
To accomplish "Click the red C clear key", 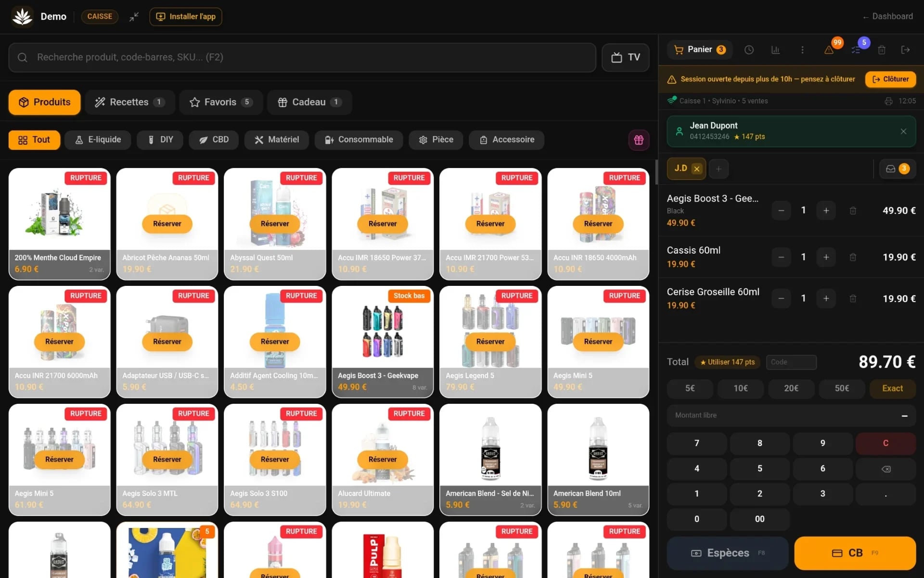I will [885, 443].
